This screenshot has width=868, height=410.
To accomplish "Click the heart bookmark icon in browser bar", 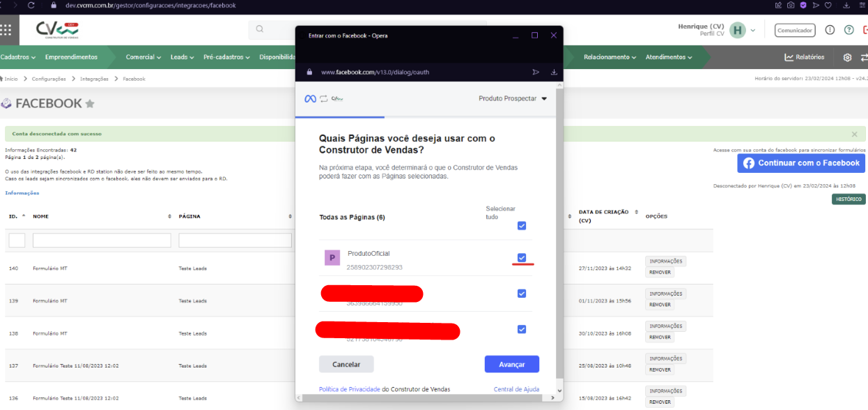I will (828, 5).
